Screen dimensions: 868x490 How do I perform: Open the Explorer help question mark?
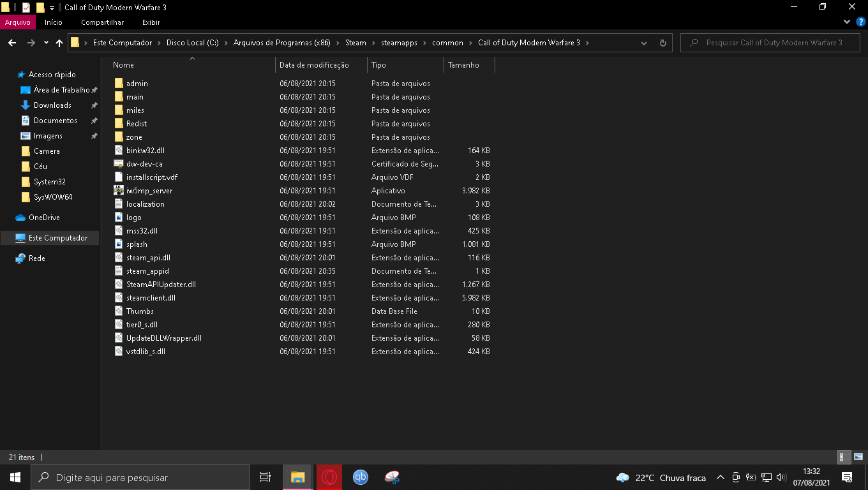(x=860, y=22)
